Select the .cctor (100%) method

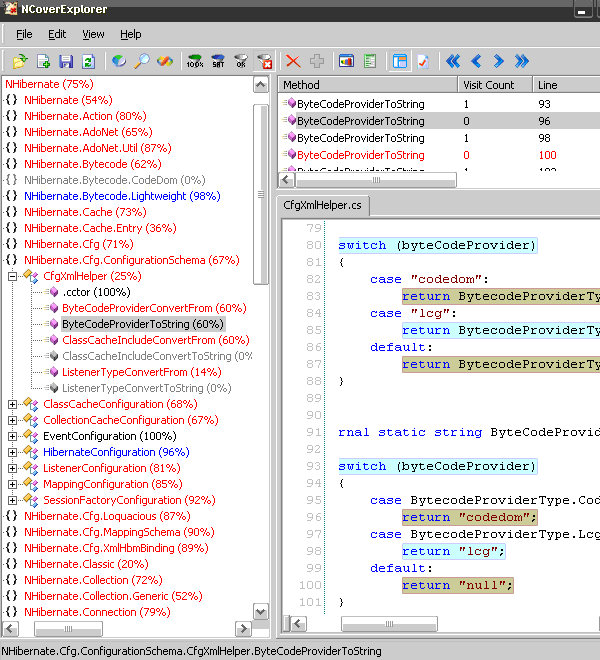pyautogui.click(x=96, y=292)
